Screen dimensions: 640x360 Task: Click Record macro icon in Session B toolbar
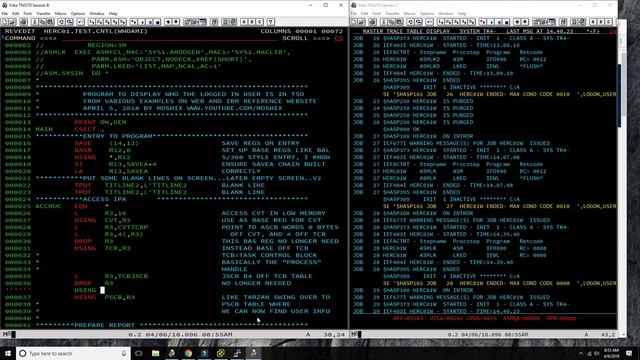pyautogui.click(x=134, y=22)
